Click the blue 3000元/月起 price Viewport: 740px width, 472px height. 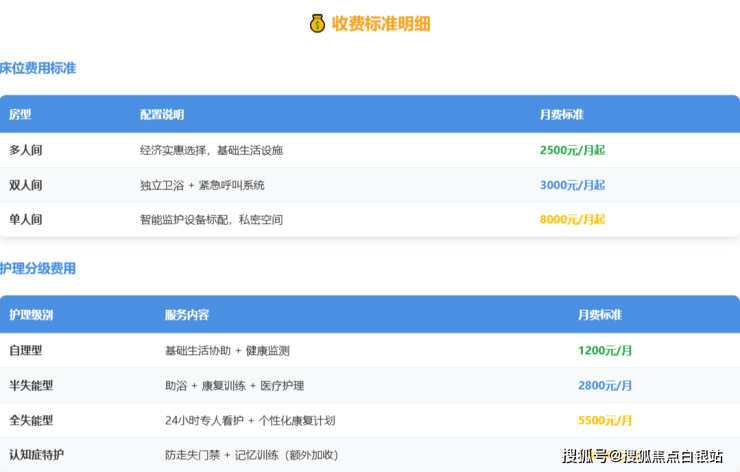point(572,185)
